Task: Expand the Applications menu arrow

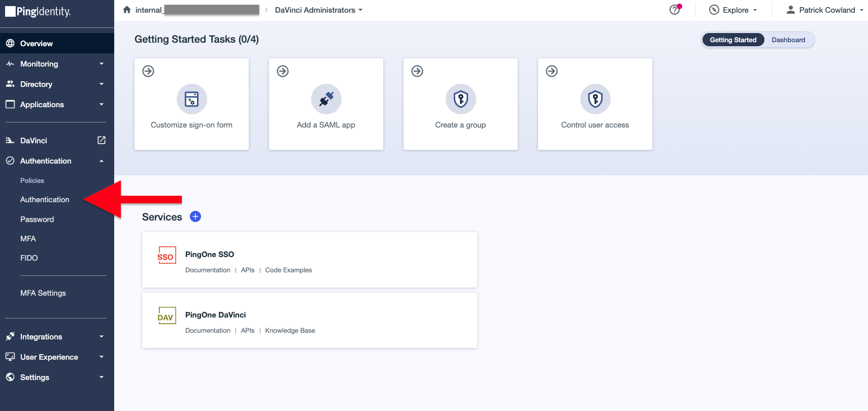Action: coord(102,104)
